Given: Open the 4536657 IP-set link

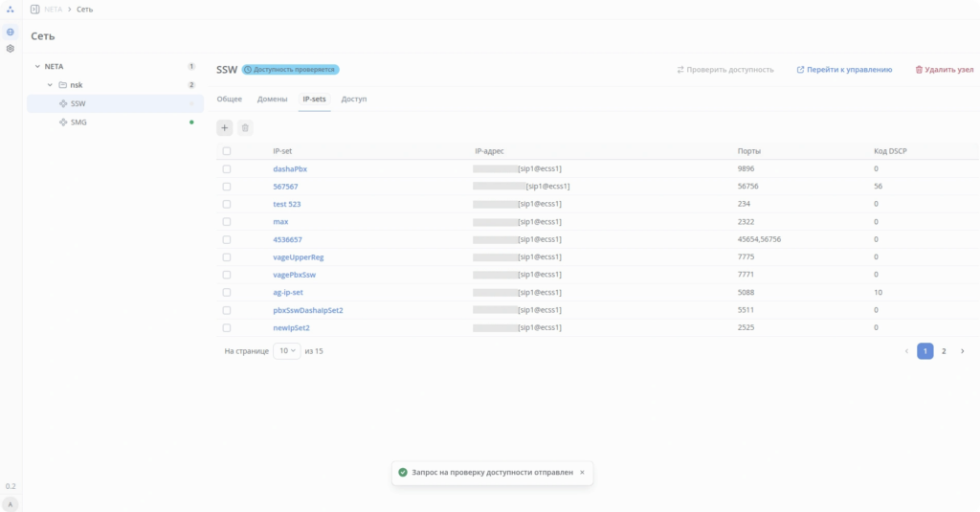Looking at the screenshot, I should [x=287, y=239].
